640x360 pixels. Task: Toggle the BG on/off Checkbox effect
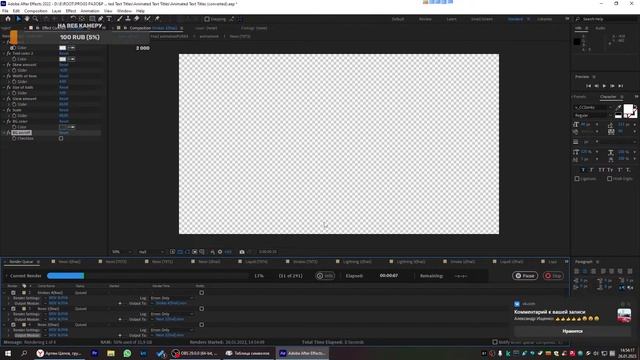pyautogui.click(x=61, y=138)
